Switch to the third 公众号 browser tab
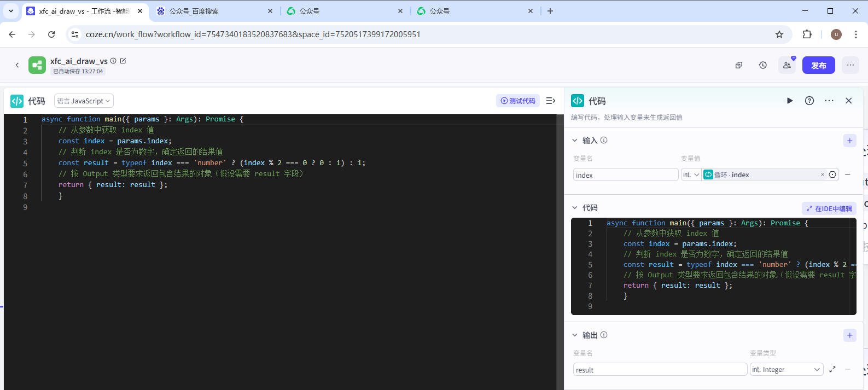This screenshot has width=868, height=390. (475, 11)
